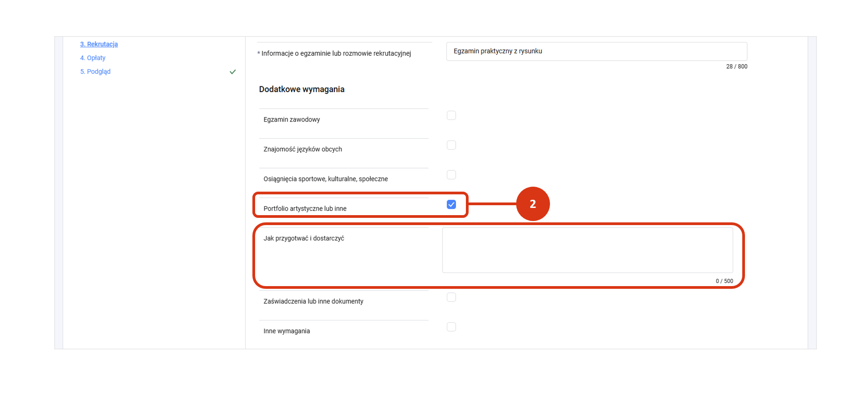Open the 5. Podgląd step
The width and height of the screenshot is (868, 400).
click(x=95, y=71)
